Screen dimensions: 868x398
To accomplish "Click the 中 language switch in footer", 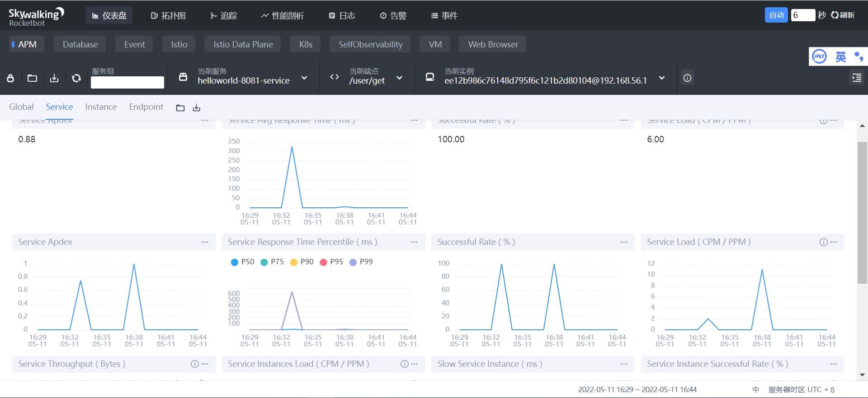I will pyautogui.click(x=755, y=389).
